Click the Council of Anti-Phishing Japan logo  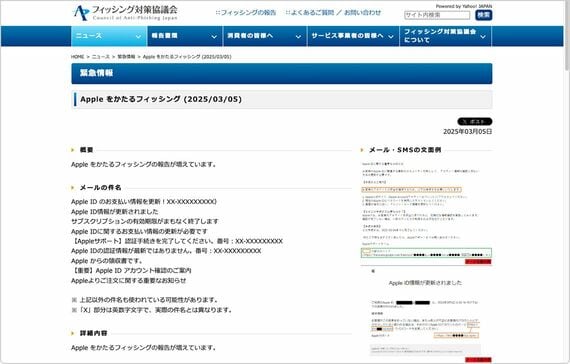point(125,13)
